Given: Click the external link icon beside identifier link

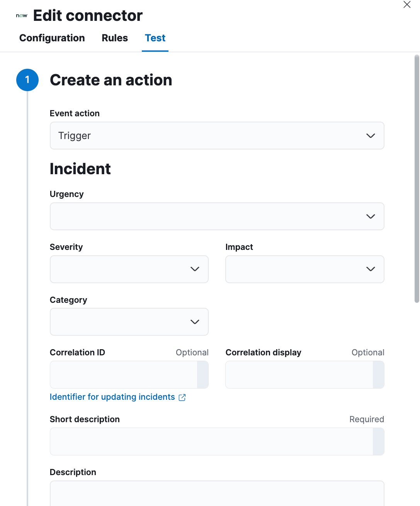Looking at the screenshot, I should pos(182,397).
